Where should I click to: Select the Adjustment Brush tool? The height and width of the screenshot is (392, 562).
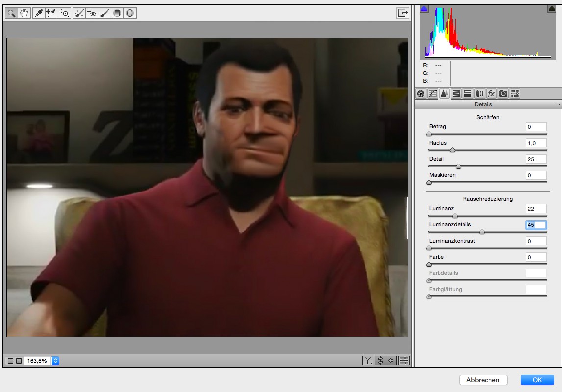pos(104,13)
